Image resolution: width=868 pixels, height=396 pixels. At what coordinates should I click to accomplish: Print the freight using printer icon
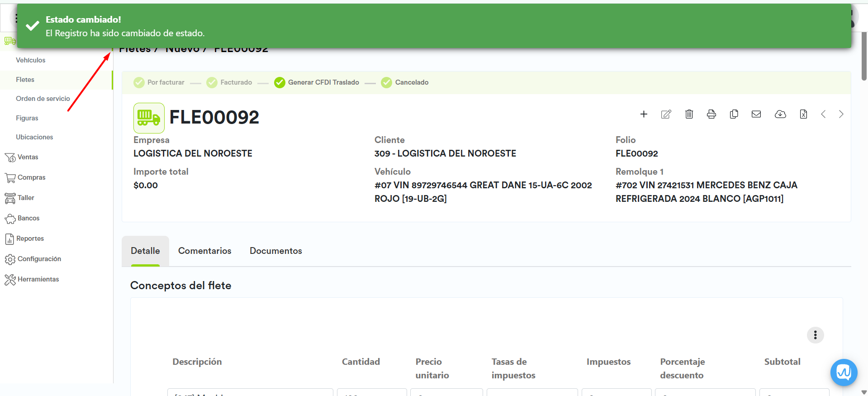(711, 114)
